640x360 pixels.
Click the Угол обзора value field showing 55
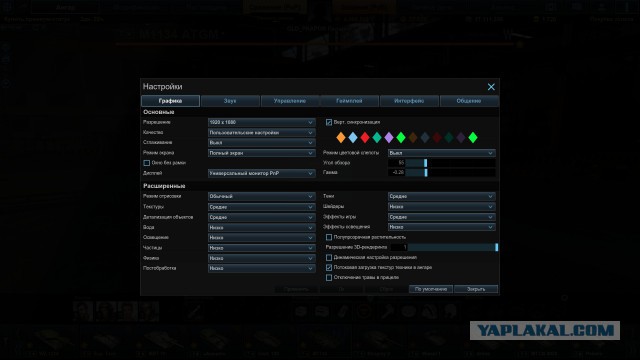pyautogui.click(x=396, y=163)
